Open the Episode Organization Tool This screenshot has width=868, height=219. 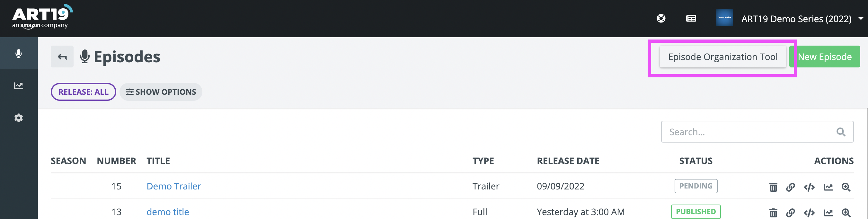pyautogui.click(x=723, y=57)
